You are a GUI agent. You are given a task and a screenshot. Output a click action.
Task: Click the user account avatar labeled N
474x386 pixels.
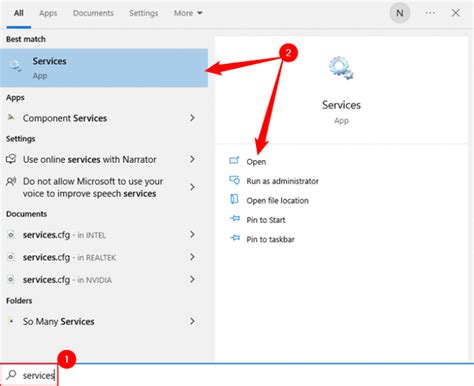(399, 13)
